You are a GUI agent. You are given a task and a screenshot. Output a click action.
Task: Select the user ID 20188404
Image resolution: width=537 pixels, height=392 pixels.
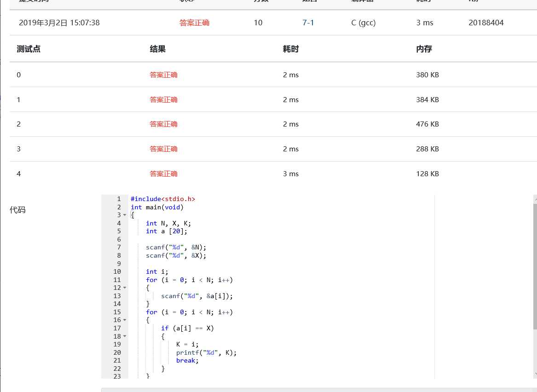pyautogui.click(x=486, y=22)
